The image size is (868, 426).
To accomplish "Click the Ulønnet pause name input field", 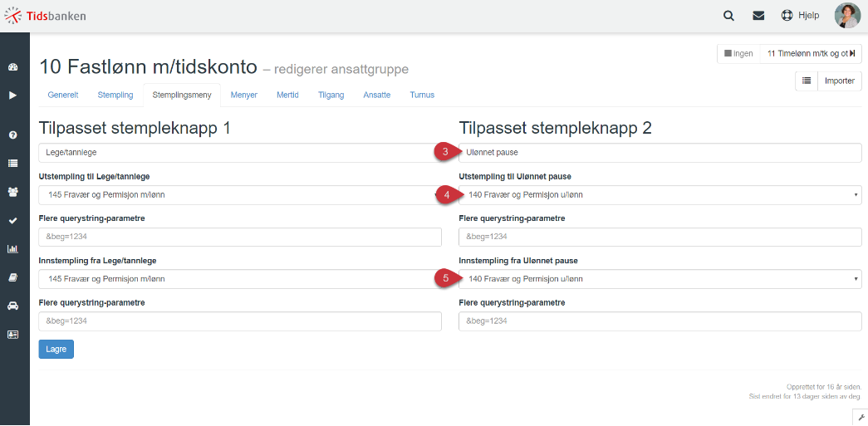I will [660, 153].
